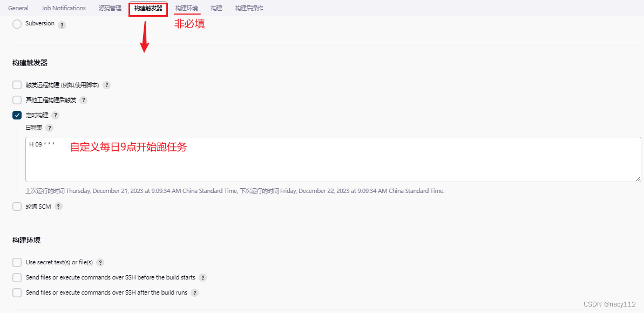Select the Subversion radio button
Screen dimensions: 644x313
(x=17, y=24)
